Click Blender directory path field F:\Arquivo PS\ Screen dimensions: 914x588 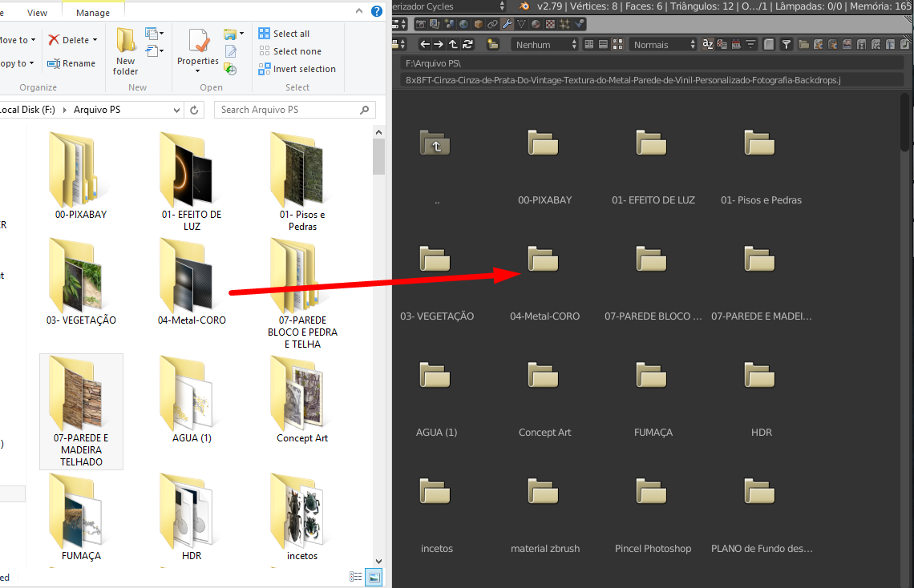coord(652,62)
